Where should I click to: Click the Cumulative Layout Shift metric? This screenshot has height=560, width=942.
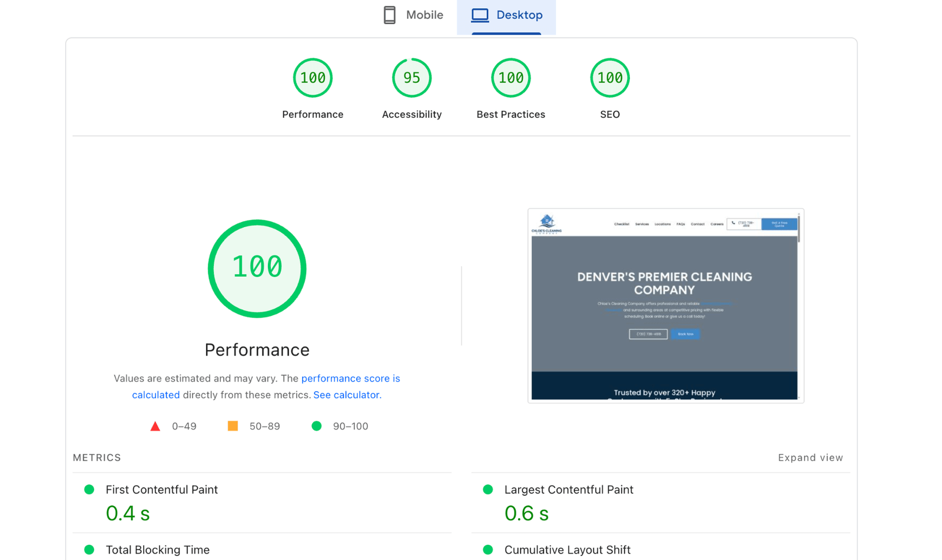[567, 549]
